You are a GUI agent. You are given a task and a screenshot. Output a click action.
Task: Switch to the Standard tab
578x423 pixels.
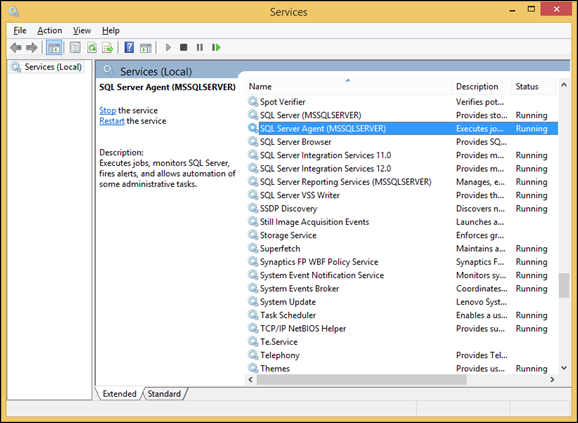pos(164,394)
